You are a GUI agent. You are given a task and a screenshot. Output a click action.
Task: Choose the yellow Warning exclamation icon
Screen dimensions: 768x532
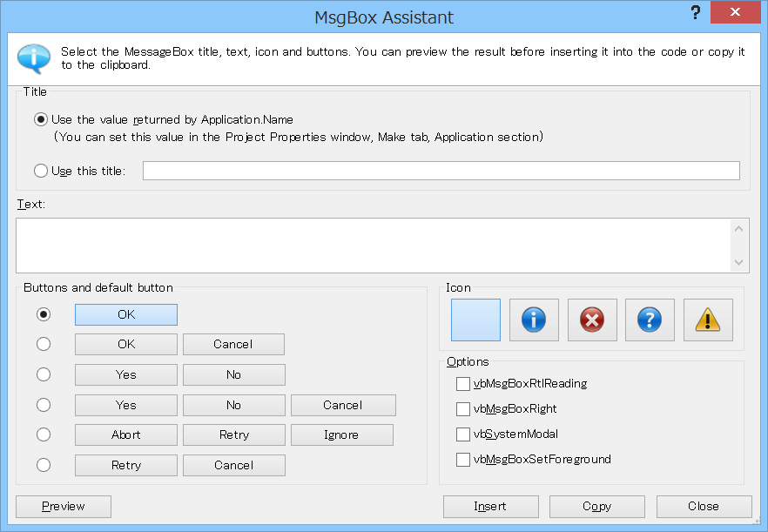pyautogui.click(x=708, y=320)
